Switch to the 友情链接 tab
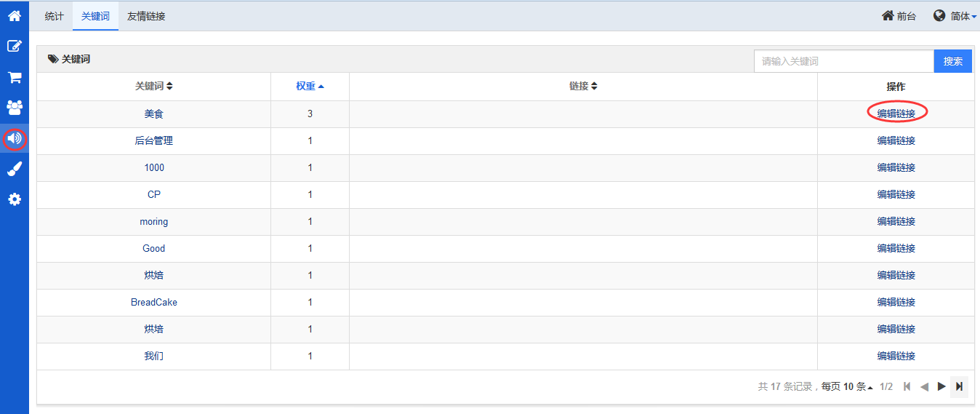 (x=146, y=16)
